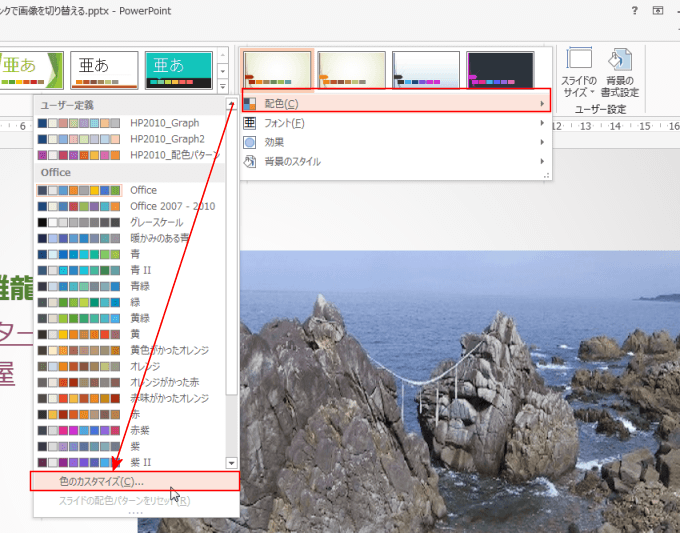Apply the 青緑 color scheme
This screenshot has width=680, height=533.
(x=130, y=286)
